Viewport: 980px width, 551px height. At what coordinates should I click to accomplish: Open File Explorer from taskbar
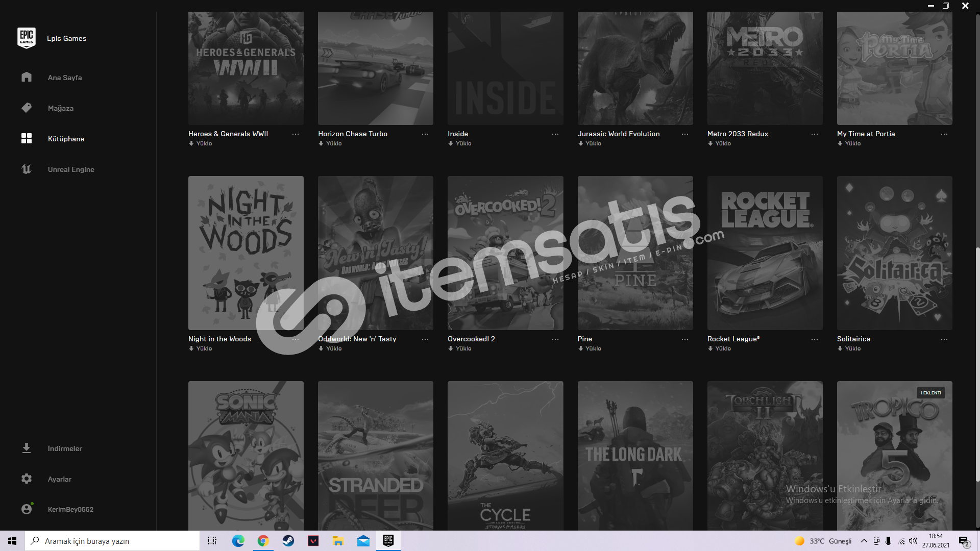click(x=338, y=541)
